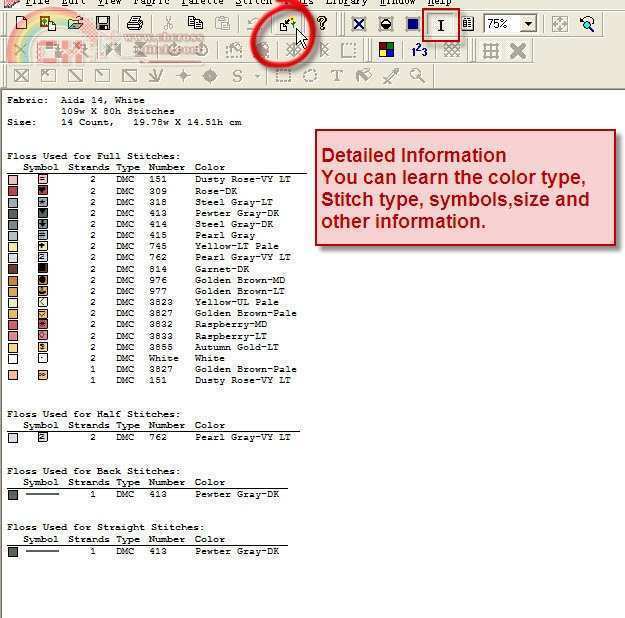This screenshot has width=625, height=618.
Task: Open the dropdown arrow beside the S tool
Action: pos(257,75)
